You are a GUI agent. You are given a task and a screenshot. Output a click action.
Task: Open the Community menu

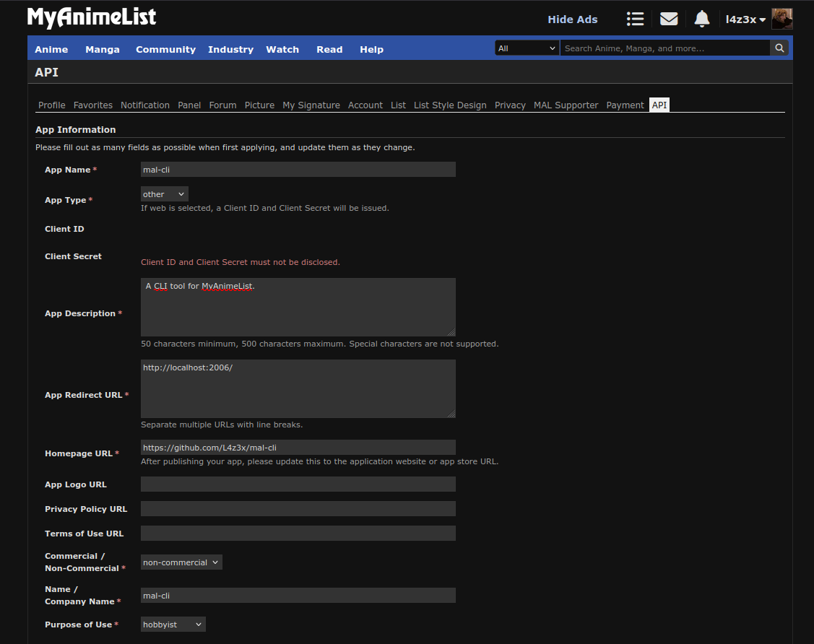click(x=165, y=49)
